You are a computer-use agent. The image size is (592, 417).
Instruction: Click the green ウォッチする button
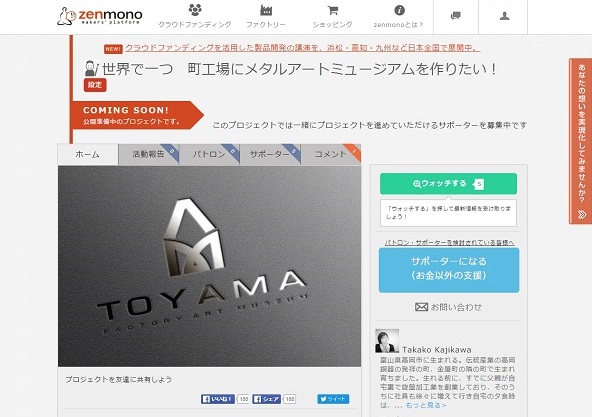click(448, 184)
